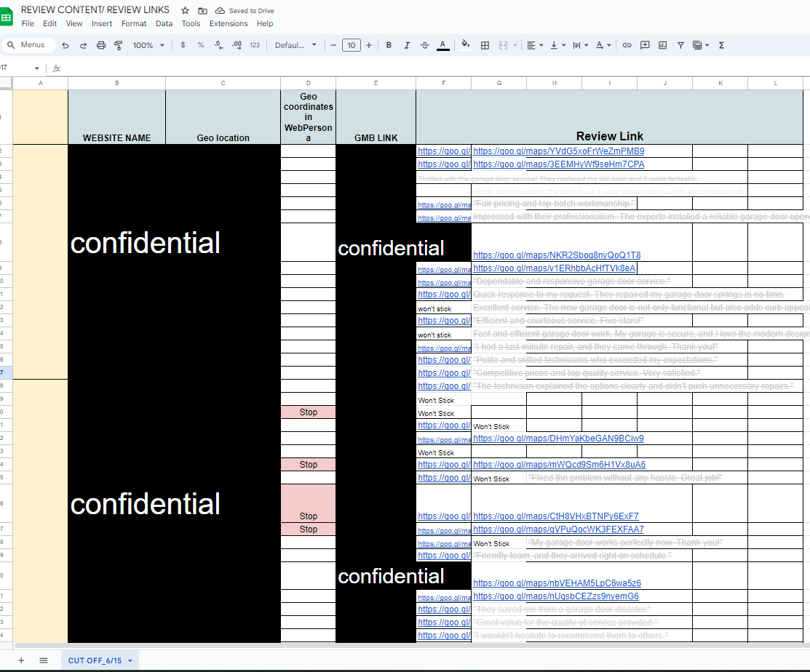Open the name box dropdown arrow
The height and width of the screenshot is (672, 810).
tap(36, 68)
